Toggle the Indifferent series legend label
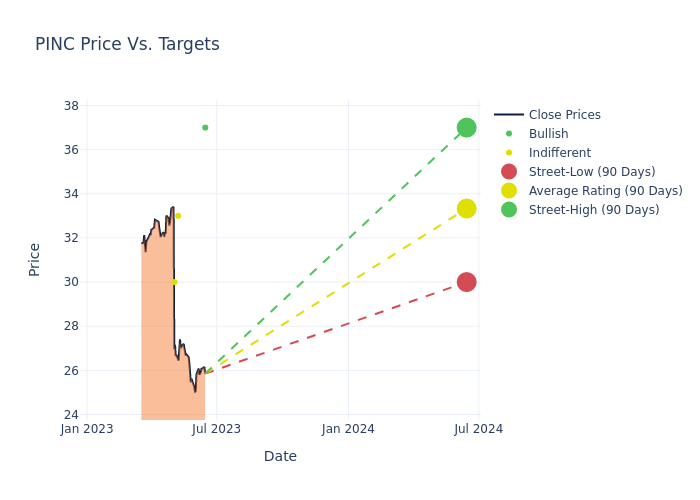700x500 pixels. (x=559, y=153)
